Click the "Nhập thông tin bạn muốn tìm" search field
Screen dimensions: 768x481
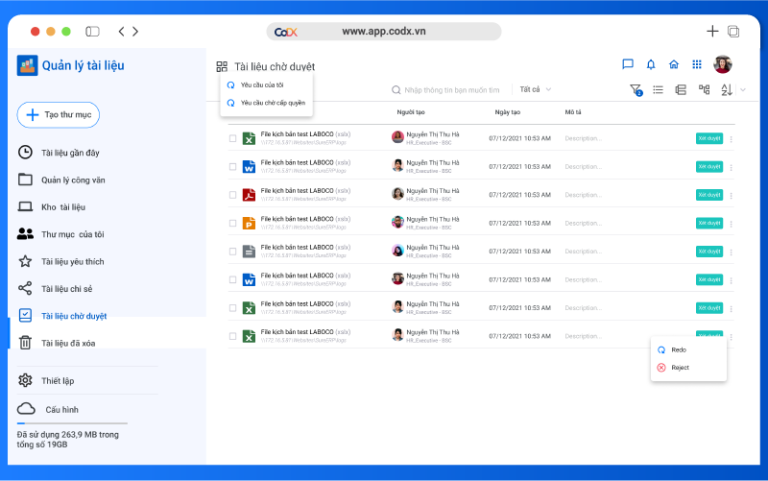[x=451, y=90]
